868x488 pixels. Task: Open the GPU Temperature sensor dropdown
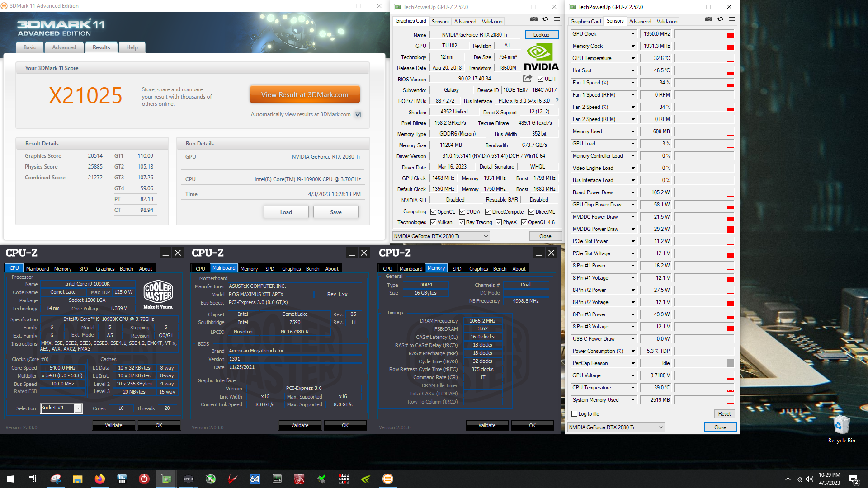coord(633,58)
